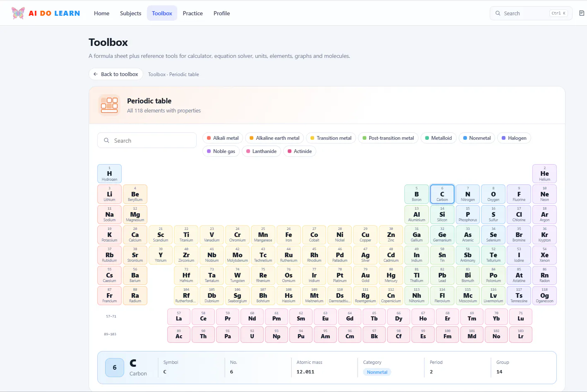
Task: Toggle the Alkaline earth metal filter
Action: 274,138
